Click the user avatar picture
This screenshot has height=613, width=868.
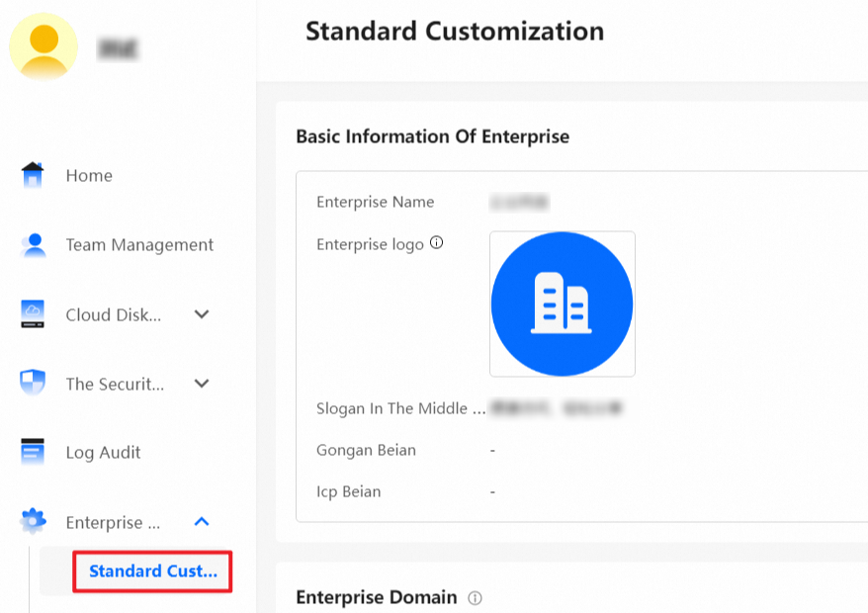[43, 45]
